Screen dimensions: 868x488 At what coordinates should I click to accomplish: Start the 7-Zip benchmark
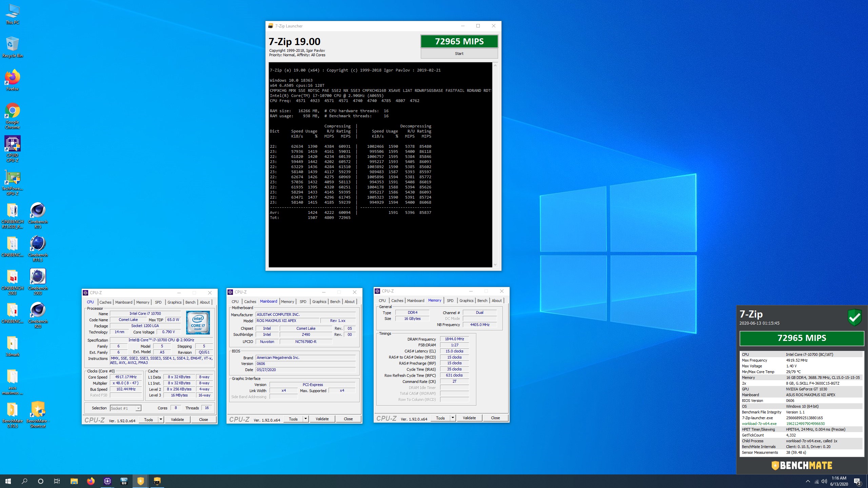[459, 54]
